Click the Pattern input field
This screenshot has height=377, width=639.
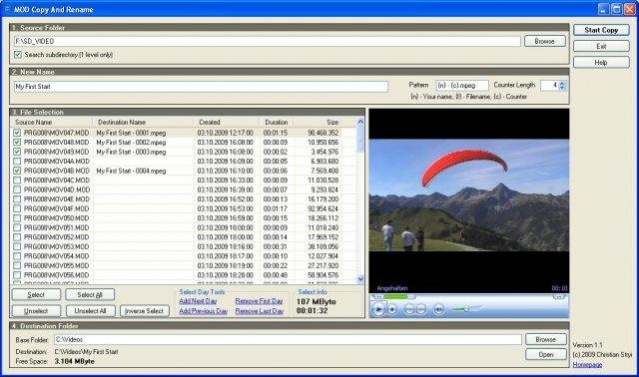[462, 86]
